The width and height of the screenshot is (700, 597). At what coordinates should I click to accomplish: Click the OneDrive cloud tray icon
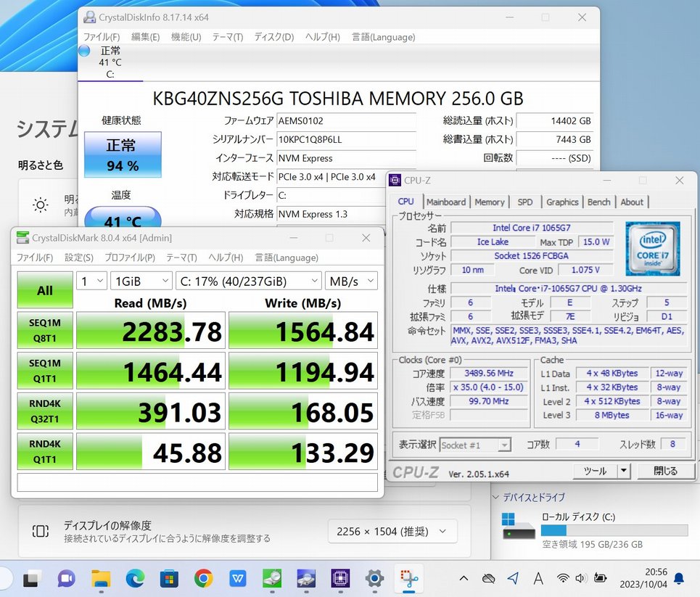click(x=488, y=579)
